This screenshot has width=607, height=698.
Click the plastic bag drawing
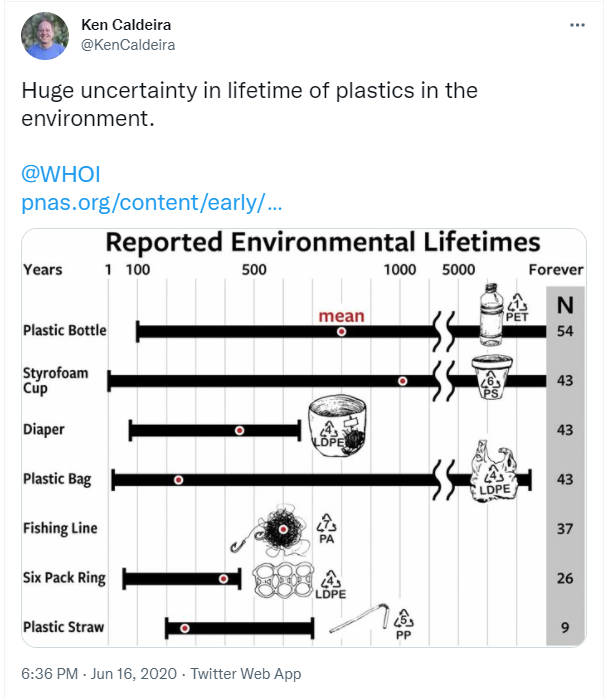pyautogui.click(x=495, y=471)
